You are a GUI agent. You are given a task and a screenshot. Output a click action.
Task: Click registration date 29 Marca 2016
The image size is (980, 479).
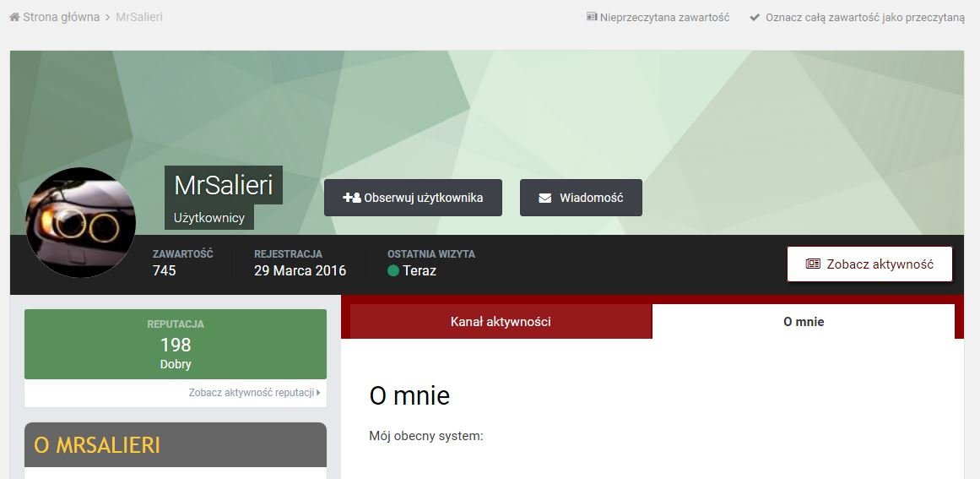pyautogui.click(x=300, y=271)
